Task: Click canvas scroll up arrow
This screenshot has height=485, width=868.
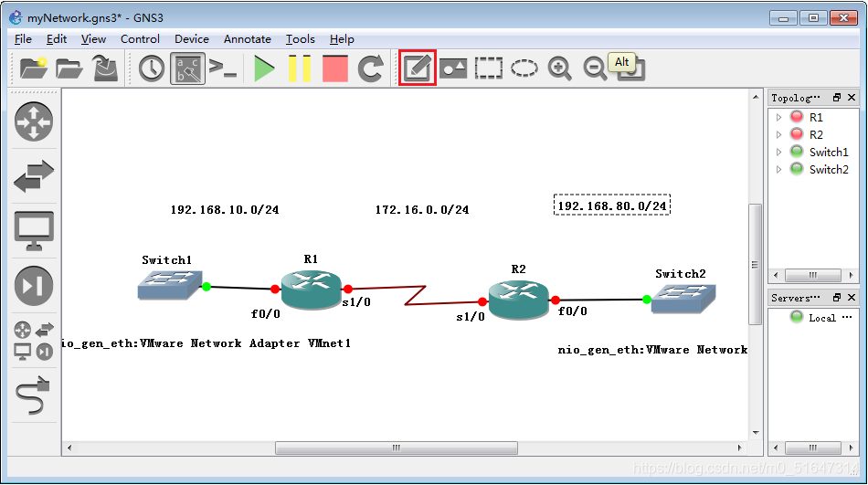Action: pyautogui.click(x=756, y=97)
